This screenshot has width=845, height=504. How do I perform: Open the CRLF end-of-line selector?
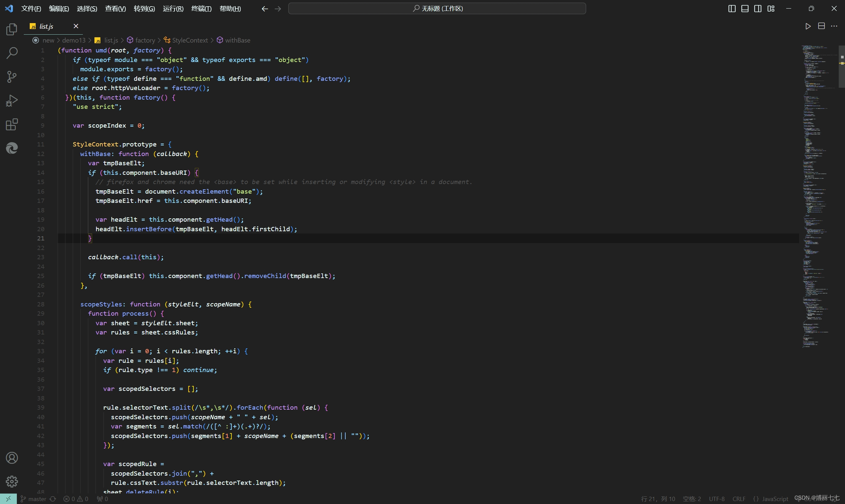click(x=739, y=499)
